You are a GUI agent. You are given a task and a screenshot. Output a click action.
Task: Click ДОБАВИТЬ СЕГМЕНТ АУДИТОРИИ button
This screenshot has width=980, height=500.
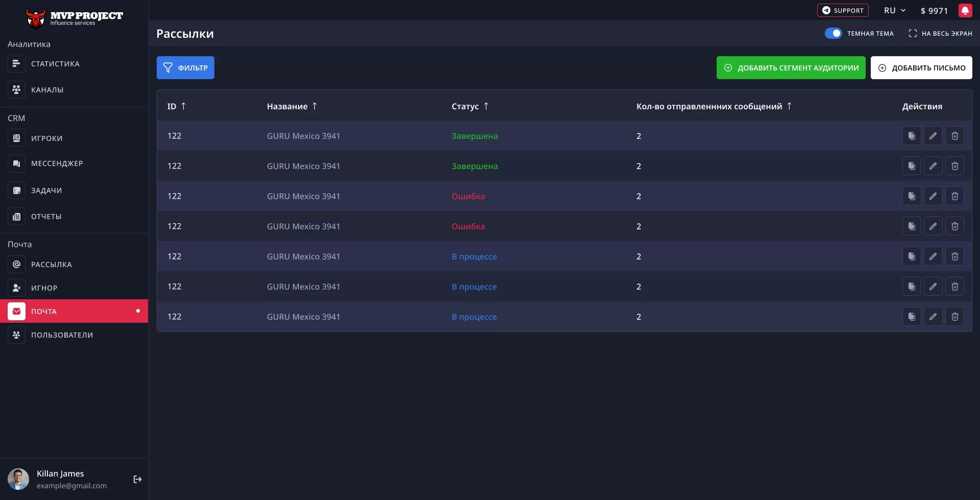pos(791,68)
